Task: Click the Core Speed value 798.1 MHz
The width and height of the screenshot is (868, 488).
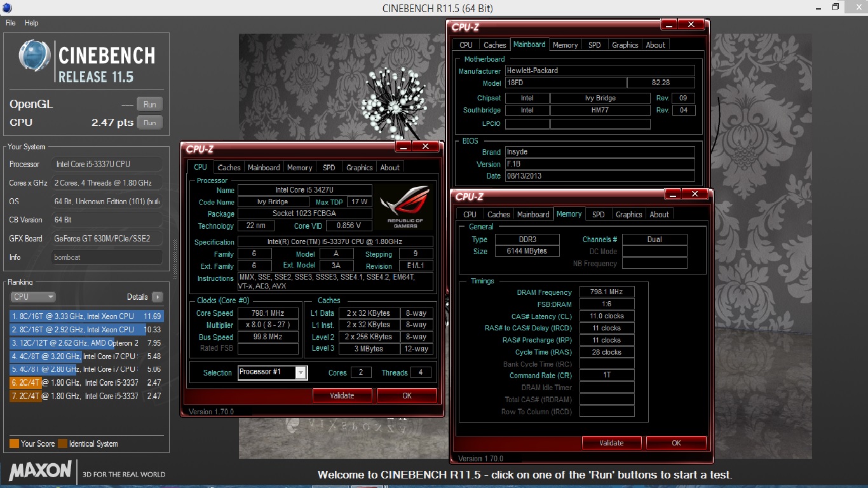Action: point(268,313)
